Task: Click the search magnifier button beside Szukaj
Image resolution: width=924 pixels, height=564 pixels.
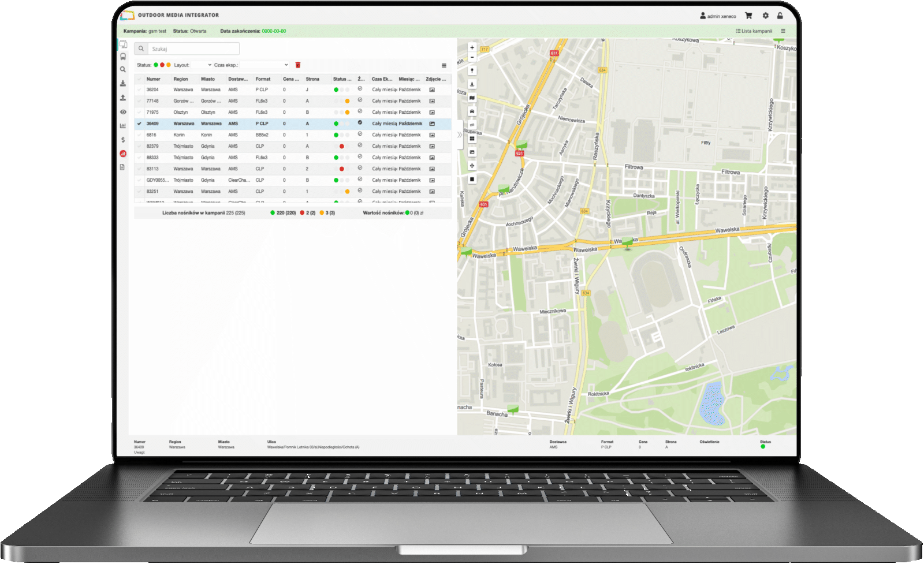Action: (x=141, y=49)
